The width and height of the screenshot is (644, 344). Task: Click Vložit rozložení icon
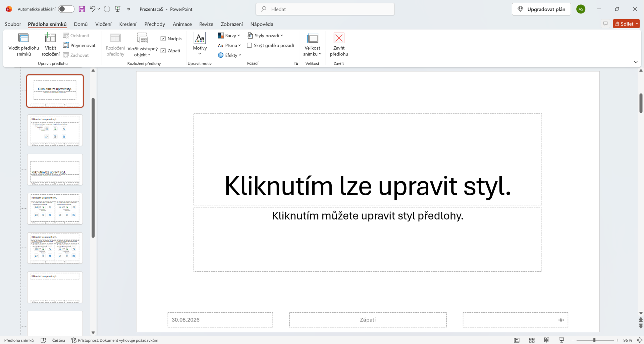point(51,44)
